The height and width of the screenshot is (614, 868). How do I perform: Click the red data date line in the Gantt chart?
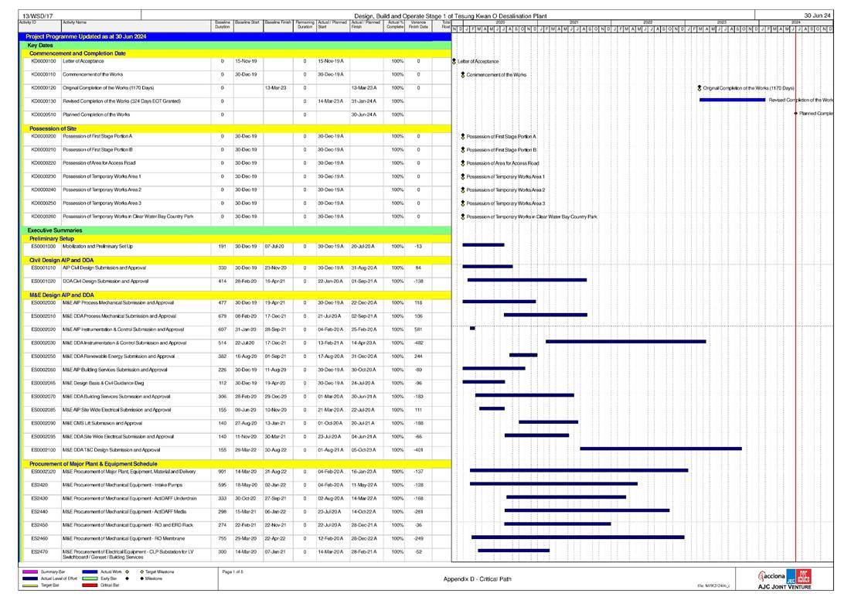pyautogui.click(x=795, y=309)
